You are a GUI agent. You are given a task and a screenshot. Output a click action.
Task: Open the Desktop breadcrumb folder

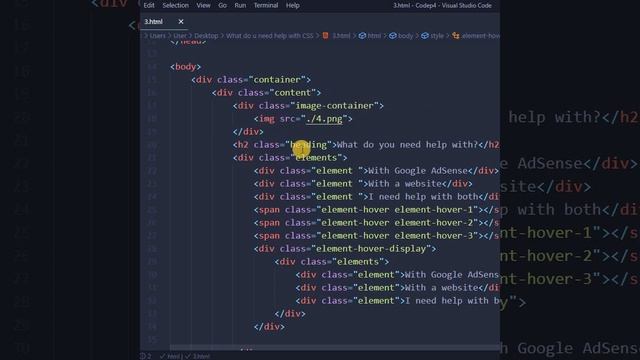click(x=206, y=36)
